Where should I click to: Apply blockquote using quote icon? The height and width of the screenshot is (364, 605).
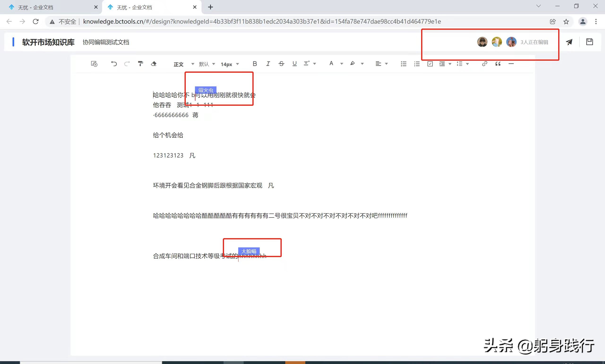coord(498,64)
